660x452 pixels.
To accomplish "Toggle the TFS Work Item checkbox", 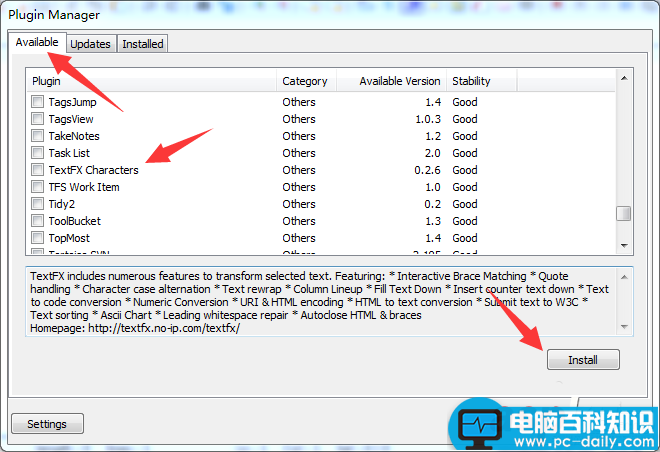I will click(x=37, y=187).
